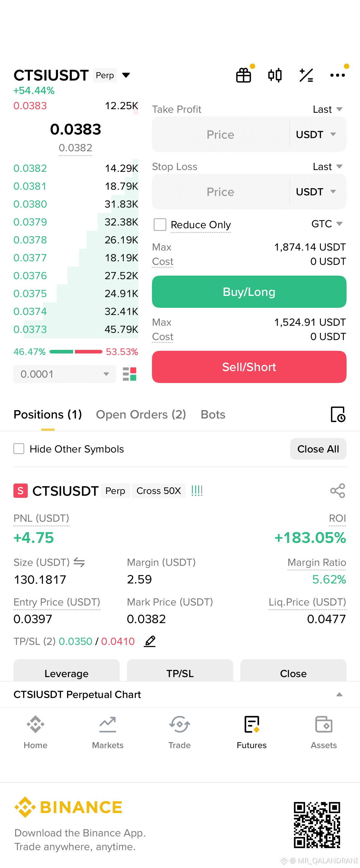Open the order history icon

[338, 414]
